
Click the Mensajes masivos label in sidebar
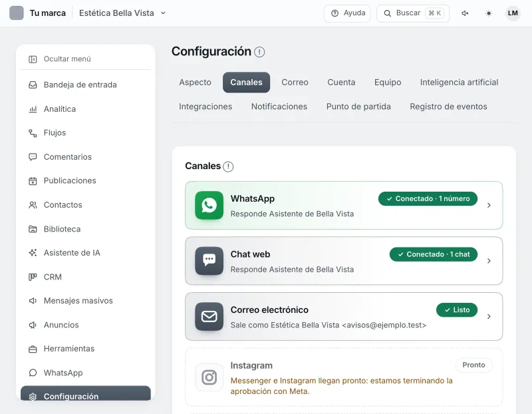78,301
